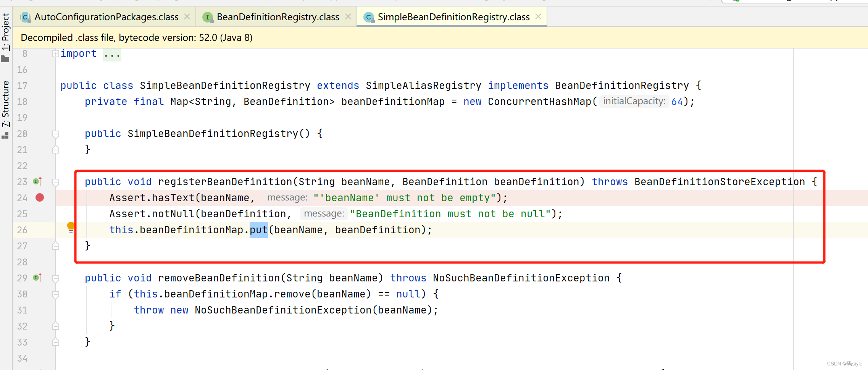This screenshot has width=868, height=370.
Task: Click implements-method gutter icon on line 29
Action: point(37,278)
